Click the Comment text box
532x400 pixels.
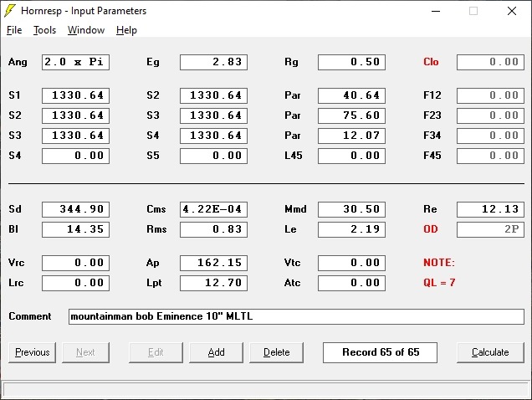pos(296,316)
